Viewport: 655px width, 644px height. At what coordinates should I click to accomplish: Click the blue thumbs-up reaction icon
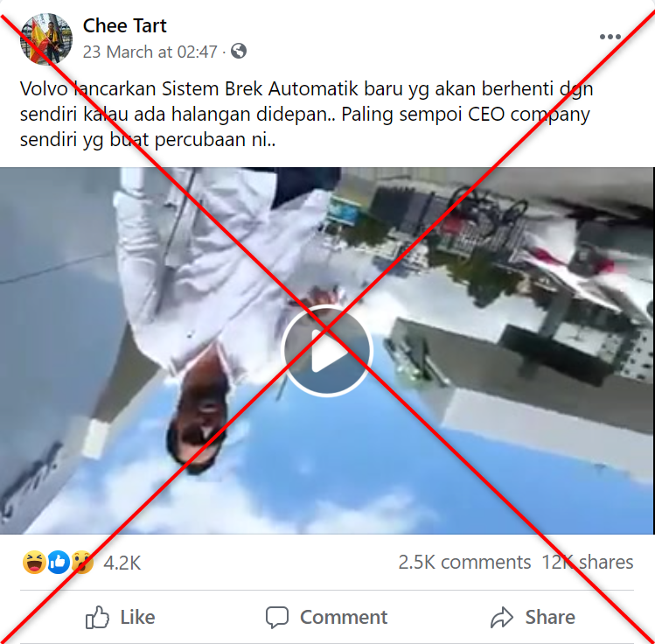(58, 562)
